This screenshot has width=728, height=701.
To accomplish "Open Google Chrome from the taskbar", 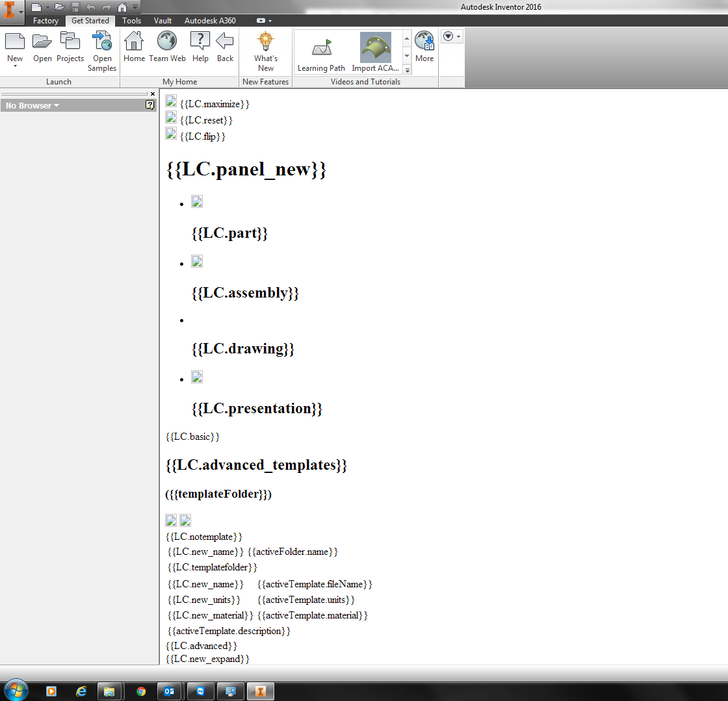I will click(141, 691).
